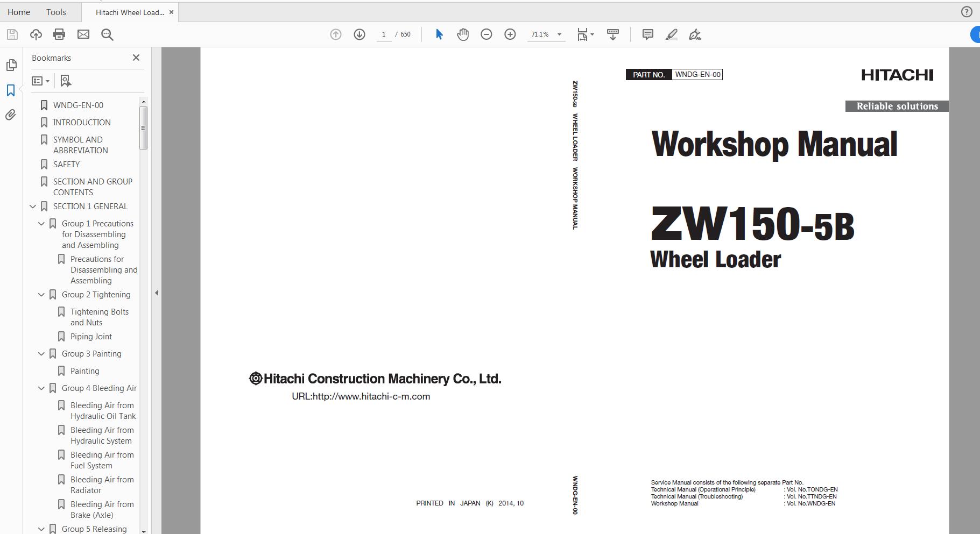Select the SAFETY bookmark

(66, 164)
